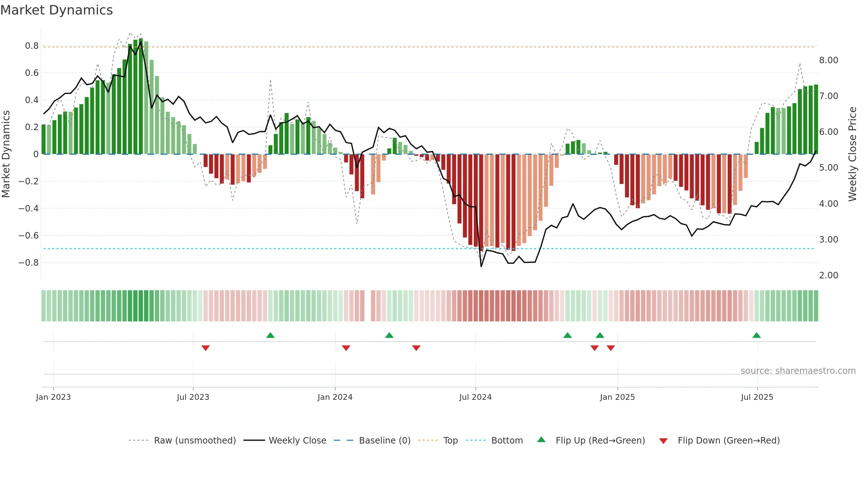Toggle the 'Flip Down (Green→Red)' legend label
This screenshot has width=868, height=488.
click(729, 441)
